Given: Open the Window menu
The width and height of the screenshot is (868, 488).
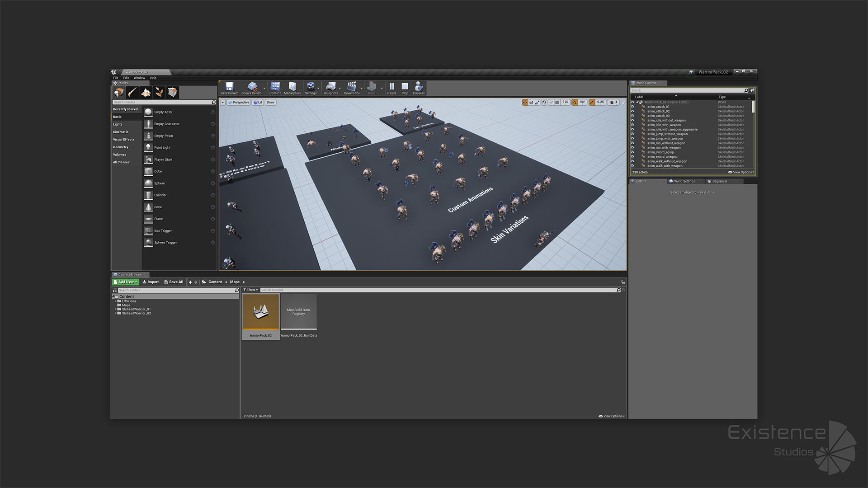Looking at the screenshot, I should click(x=139, y=78).
